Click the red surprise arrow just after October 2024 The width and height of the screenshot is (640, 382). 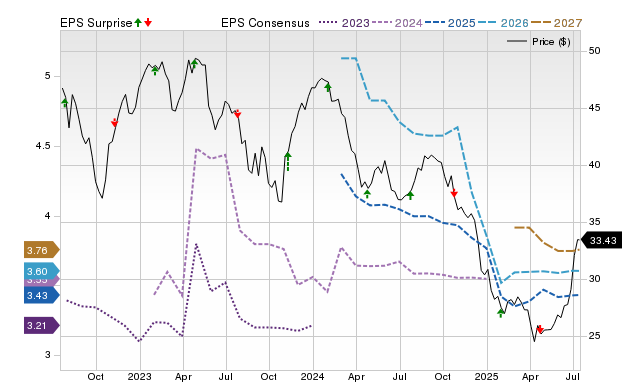pyautogui.click(x=453, y=193)
